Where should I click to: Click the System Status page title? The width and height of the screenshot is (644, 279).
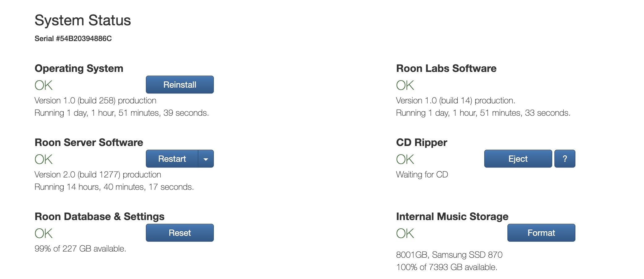(x=83, y=20)
